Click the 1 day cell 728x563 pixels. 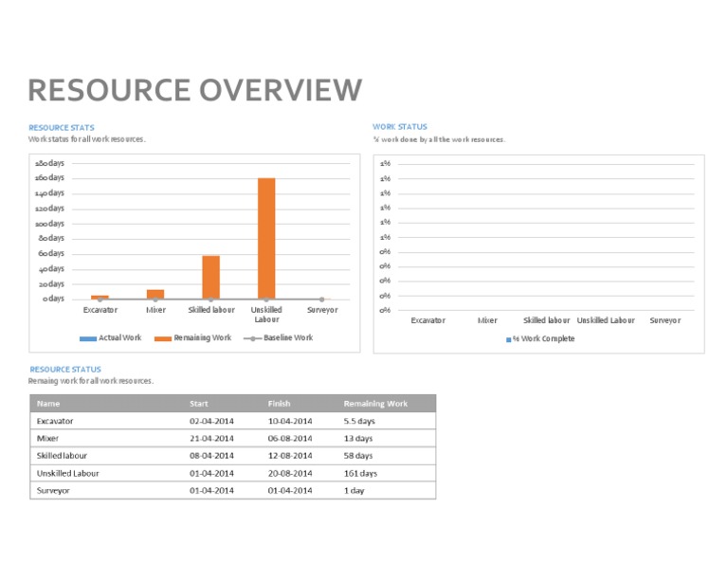[x=354, y=491]
